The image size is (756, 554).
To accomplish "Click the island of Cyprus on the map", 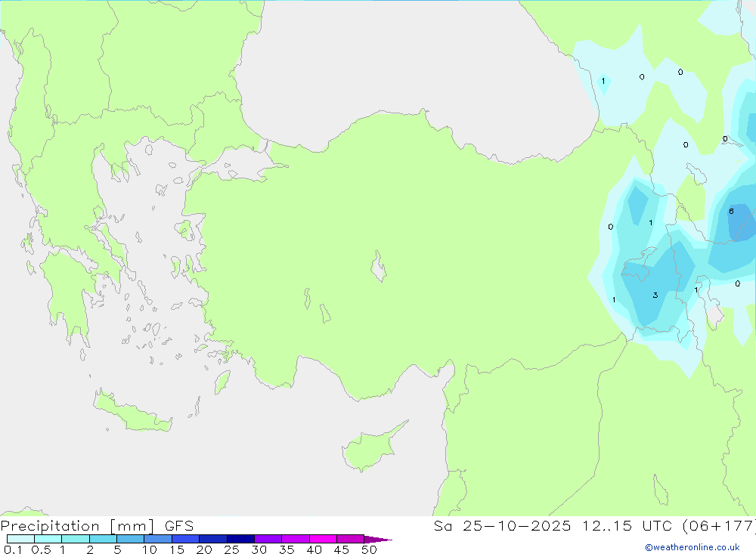I will pos(371,448).
